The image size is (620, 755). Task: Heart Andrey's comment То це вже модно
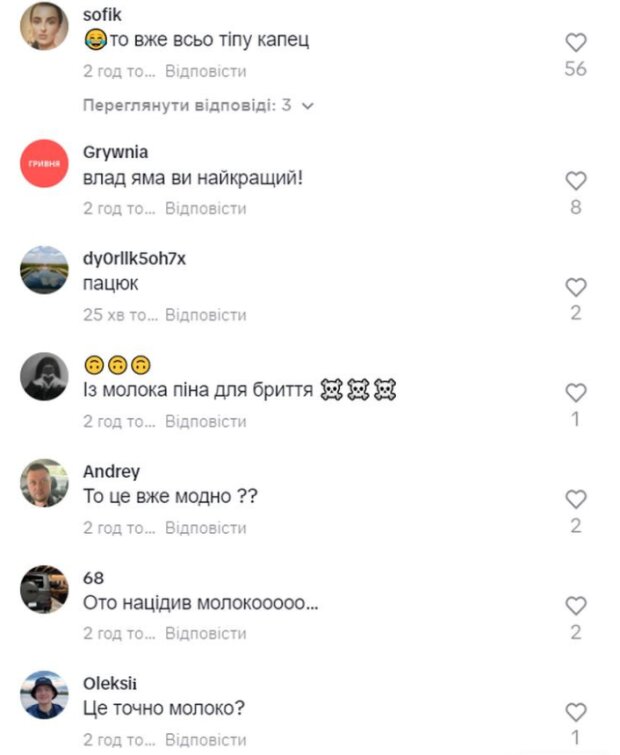pos(576,500)
